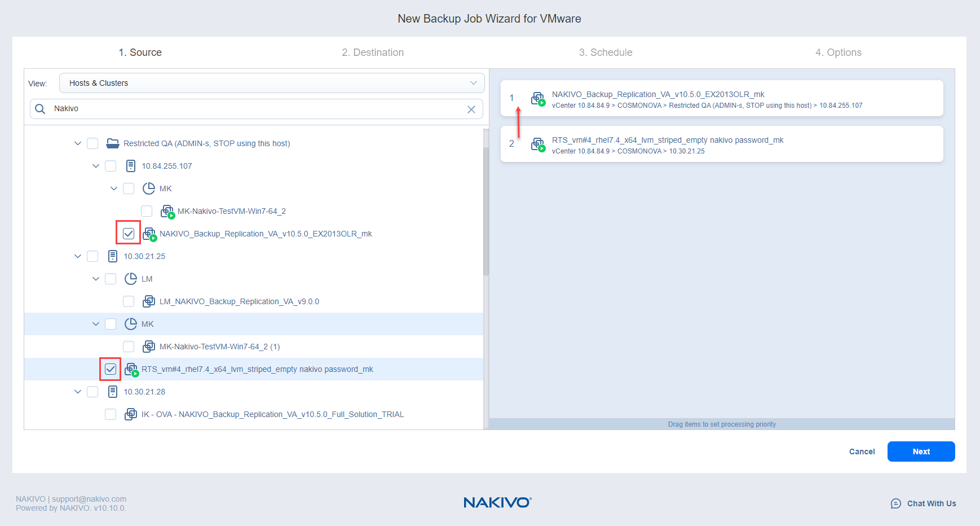The height and width of the screenshot is (526, 980).
Task: Go to the Schedule wizard step
Action: 606,52
